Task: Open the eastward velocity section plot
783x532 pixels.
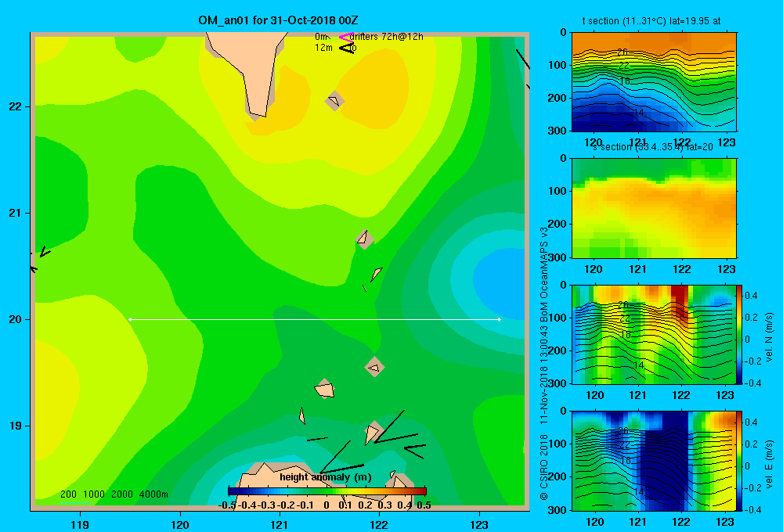Action: (x=654, y=461)
